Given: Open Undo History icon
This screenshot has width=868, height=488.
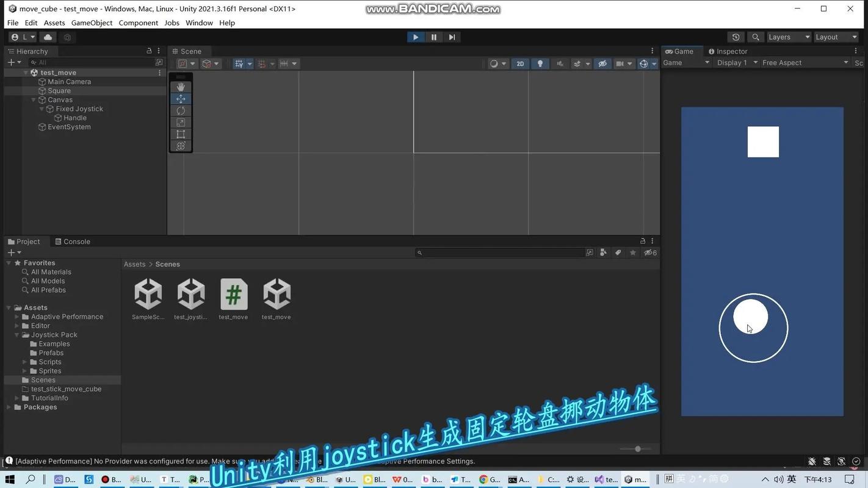Looking at the screenshot, I should [x=736, y=37].
